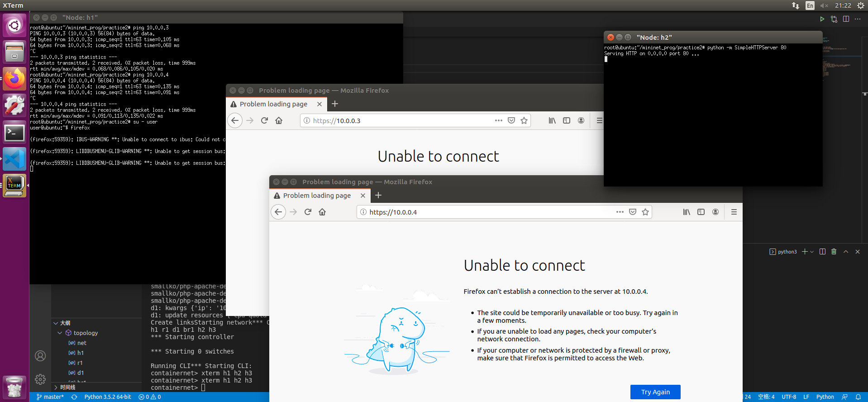The image size is (868, 402).
Task: Reload the page in the 10.0.0.4 Firefox window
Action: pyautogui.click(x=308, y=212)
